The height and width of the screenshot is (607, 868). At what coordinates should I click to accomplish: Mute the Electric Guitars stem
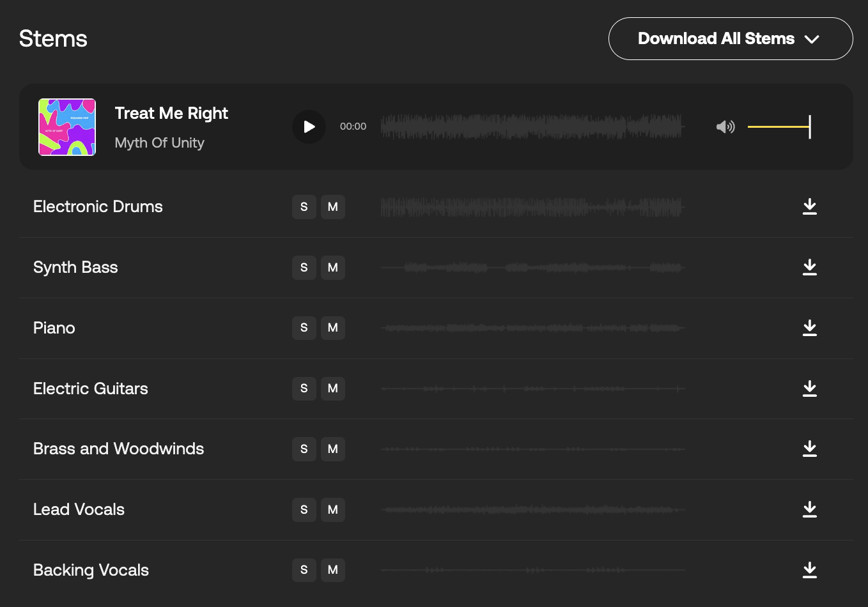[x=333, y=388]
